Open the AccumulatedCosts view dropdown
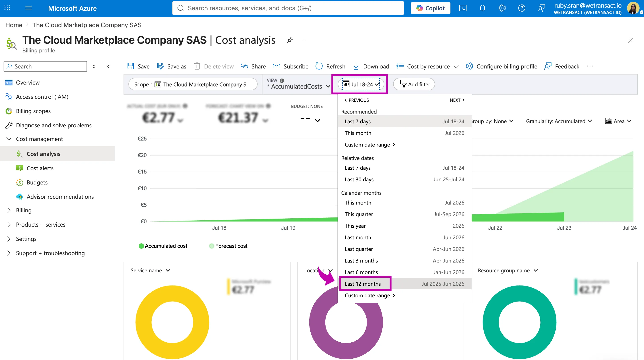Image resolution: width=644 pixels, height=360 pixels. 299,86
